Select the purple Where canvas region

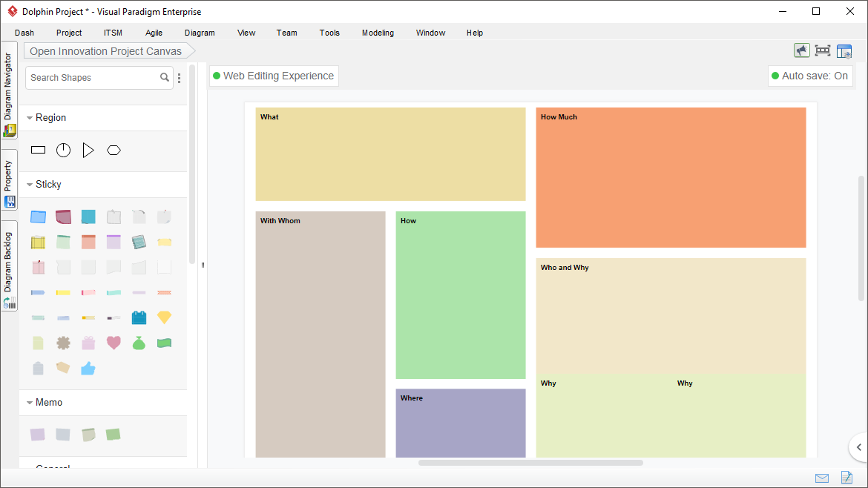click(x=461, y=423)
